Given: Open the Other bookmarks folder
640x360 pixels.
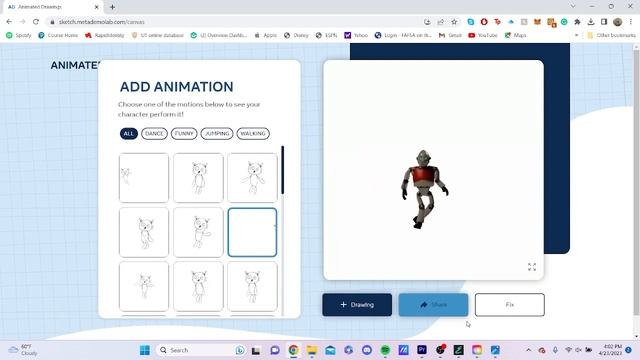Looking at the screenshot, I should [x=611, y=36].
